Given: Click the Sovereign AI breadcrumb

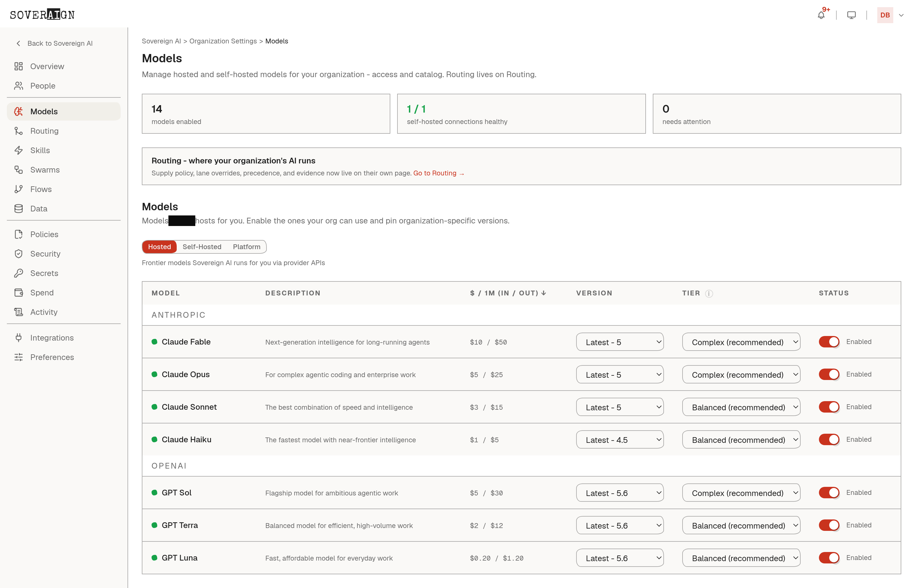Looking at the screenshot, I should tap(161, 41).
